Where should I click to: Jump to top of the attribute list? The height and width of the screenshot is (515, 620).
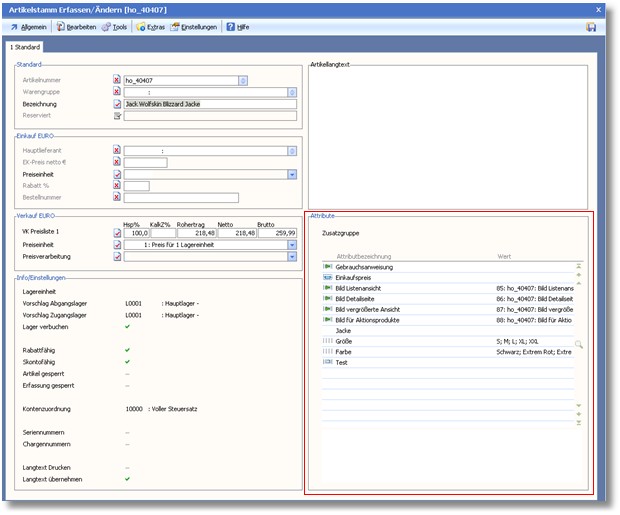[x=578, y=265]
